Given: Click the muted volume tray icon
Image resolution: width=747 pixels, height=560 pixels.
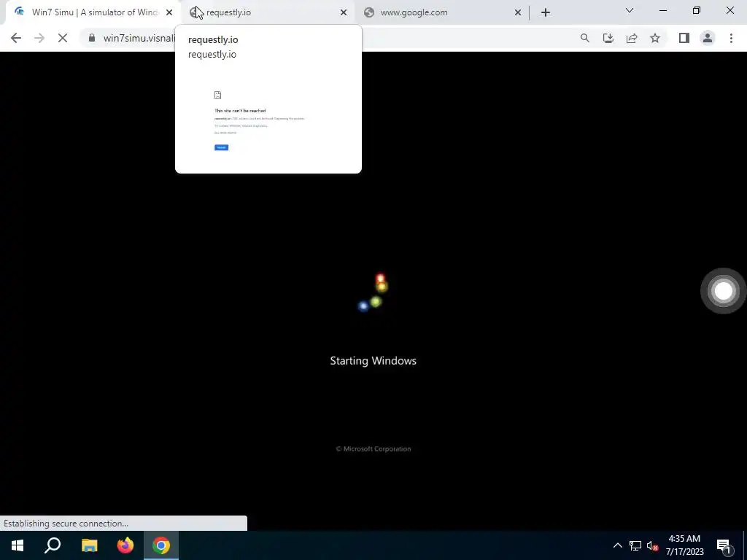Looking at the screenshot, I should click(652, 545).
